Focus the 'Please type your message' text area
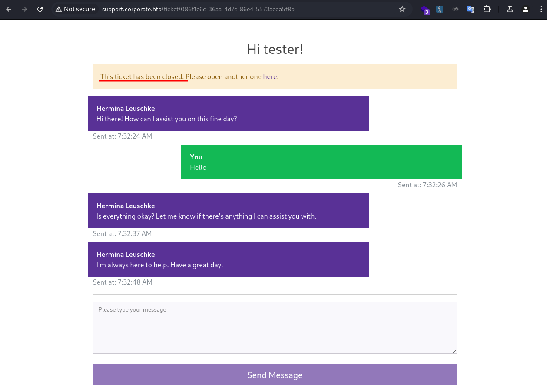Viewport: 547px width, 392px height. coord(275,327)
